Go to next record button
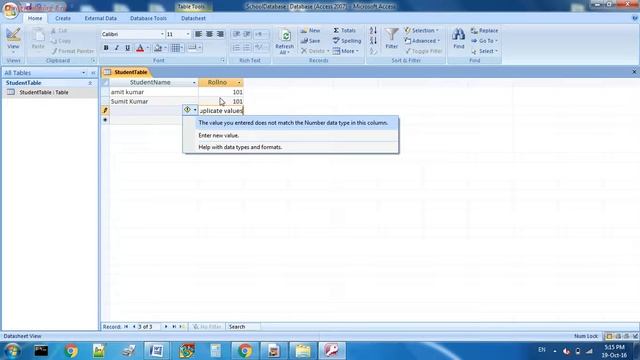This screenshot has width=640, height=360. 166,327
